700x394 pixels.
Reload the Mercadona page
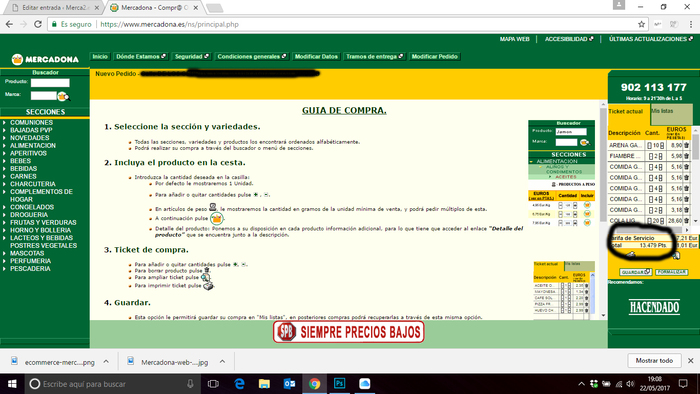pos(38,24)
